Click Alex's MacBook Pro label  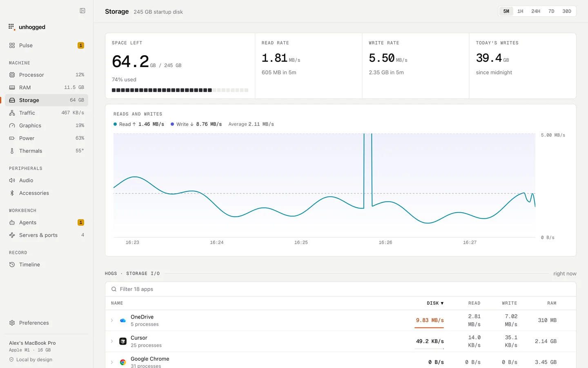click(x=32, y=343)
